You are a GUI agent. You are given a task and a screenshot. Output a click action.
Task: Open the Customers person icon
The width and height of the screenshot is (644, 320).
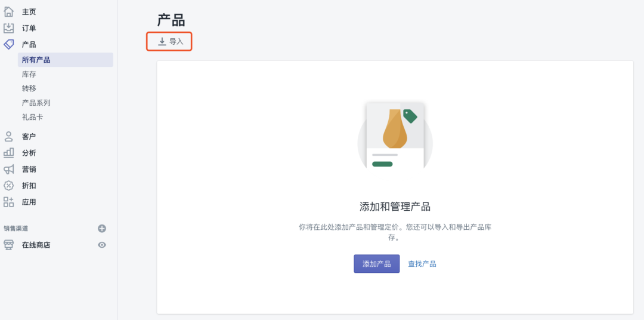8,137
